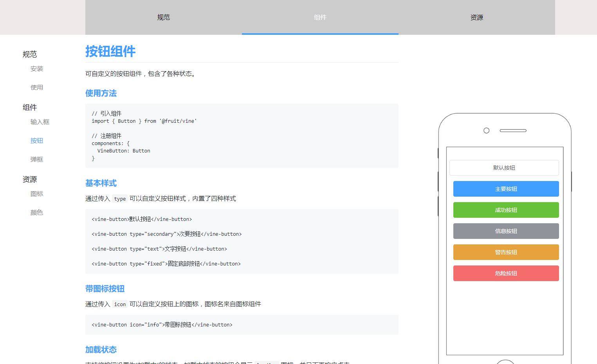The image size is (597, 364).
Task: Switch to the 组件 top tab
Action: pos(320,17)
